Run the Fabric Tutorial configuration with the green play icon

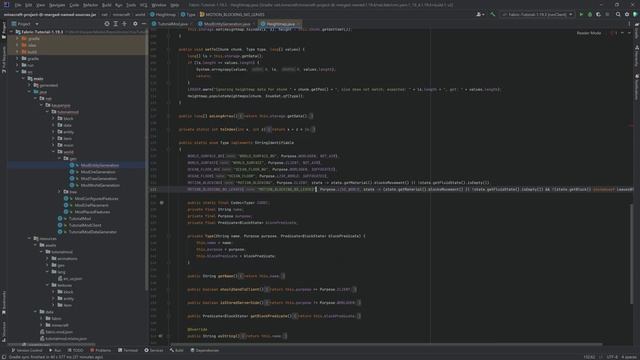coord(581,14)
